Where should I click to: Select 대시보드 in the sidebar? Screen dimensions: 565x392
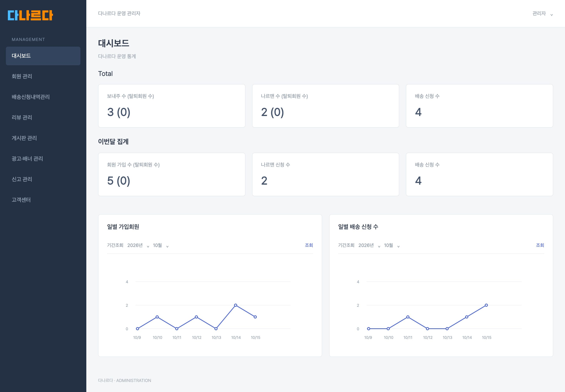pos(43,56)
